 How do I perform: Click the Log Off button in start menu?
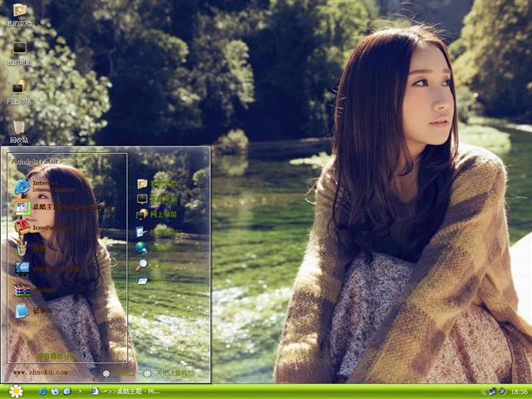(118, 373)
